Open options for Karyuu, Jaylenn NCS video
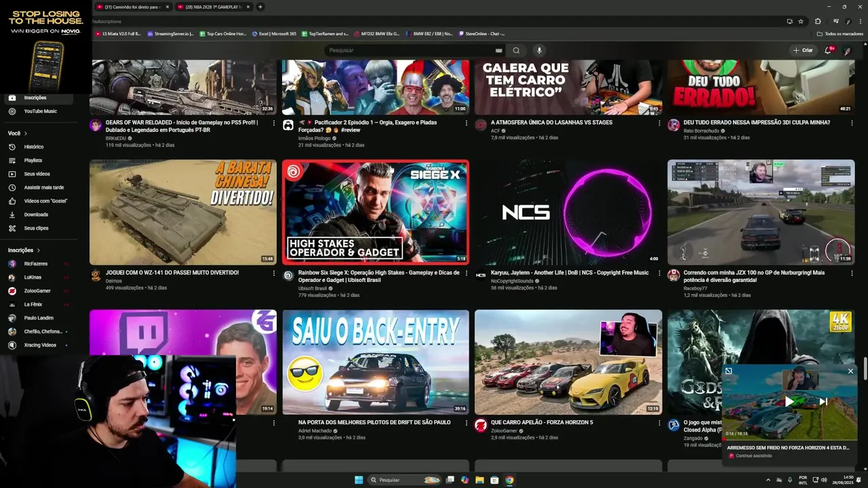This screenshot has width=868, height=488. pyautogui.click(x=659, y=273)
